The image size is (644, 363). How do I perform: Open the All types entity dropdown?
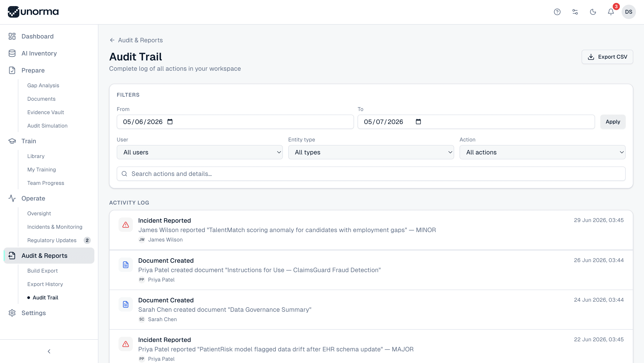click(x=371, y=152)
